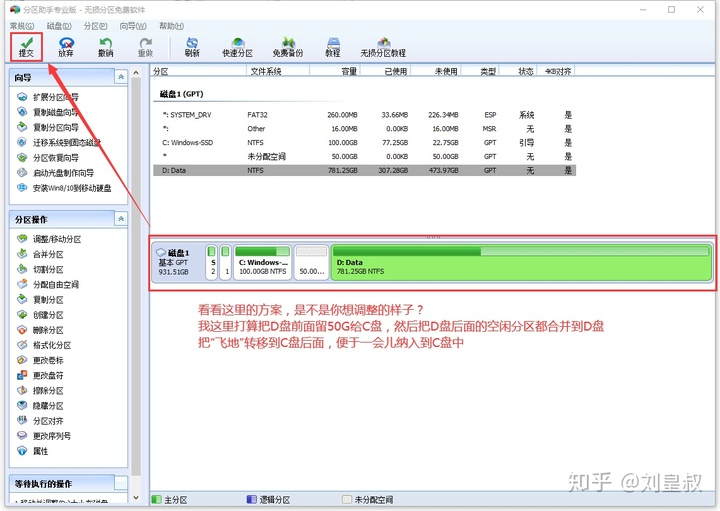Open the 免费备份 free backup tool
720x511 pixels.
coord(288,47)
